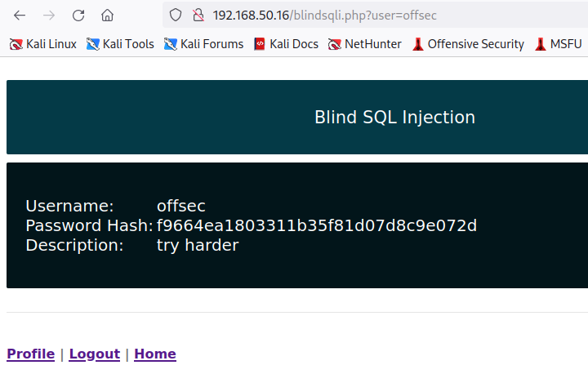The width and height of the screenshot is (588, 374).
Task: Focus the address bar with blindsqli.php URL
Action: (343, 15)
